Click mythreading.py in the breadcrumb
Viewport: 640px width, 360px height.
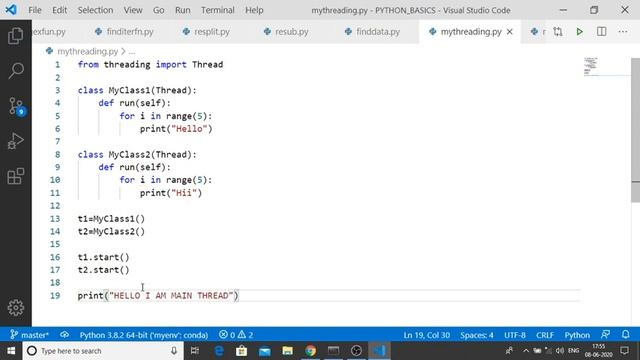click(87, 51)
